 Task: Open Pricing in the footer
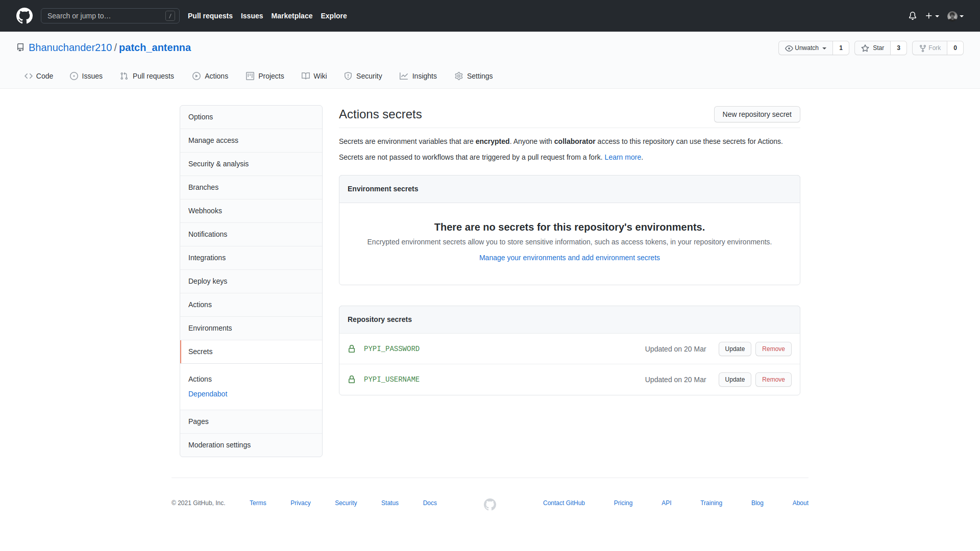point(623,503)
